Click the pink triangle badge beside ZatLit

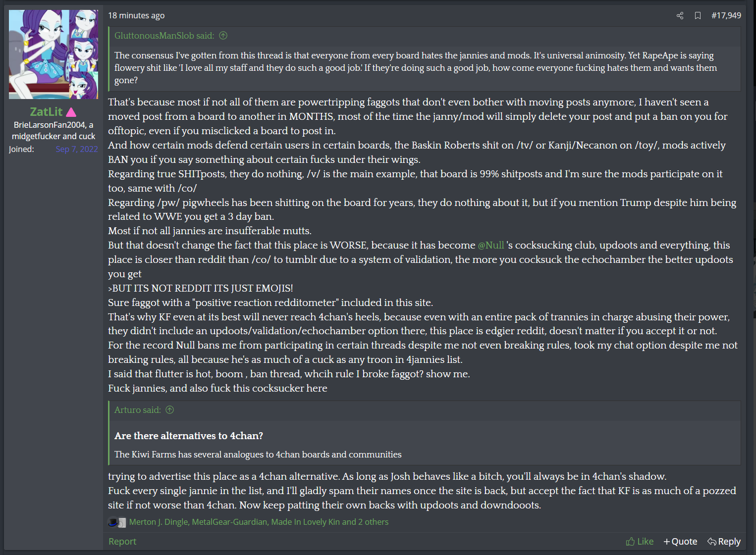pos(71,112)
